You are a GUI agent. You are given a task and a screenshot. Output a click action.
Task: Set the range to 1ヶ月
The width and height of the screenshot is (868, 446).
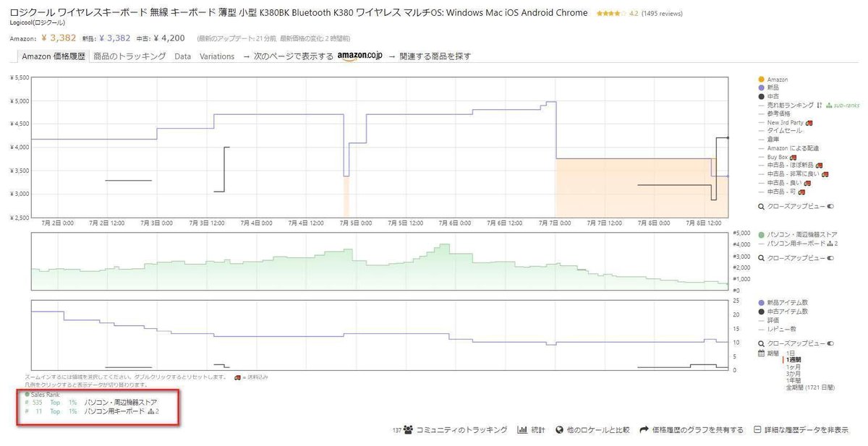tap(795, 366)
